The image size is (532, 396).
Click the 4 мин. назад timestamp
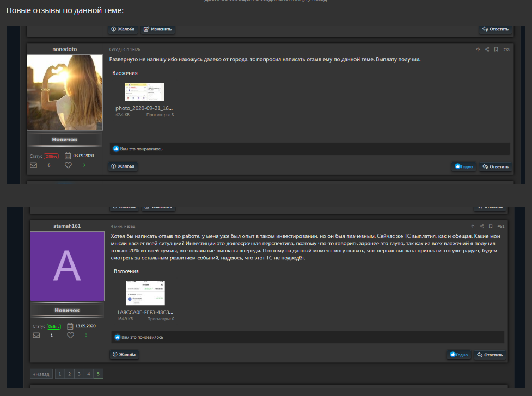[x=123, y=226]
